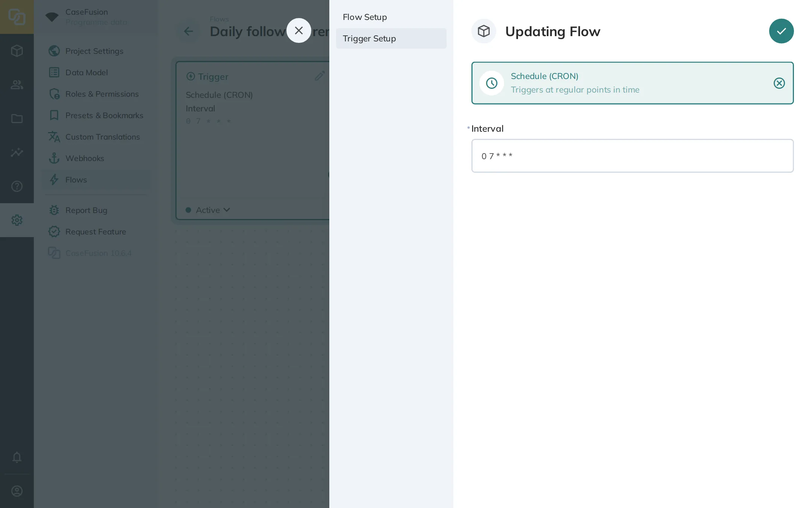Open the User Directory icon
Viewport: 812px width, 508px height.
click(x=17, y=85)
